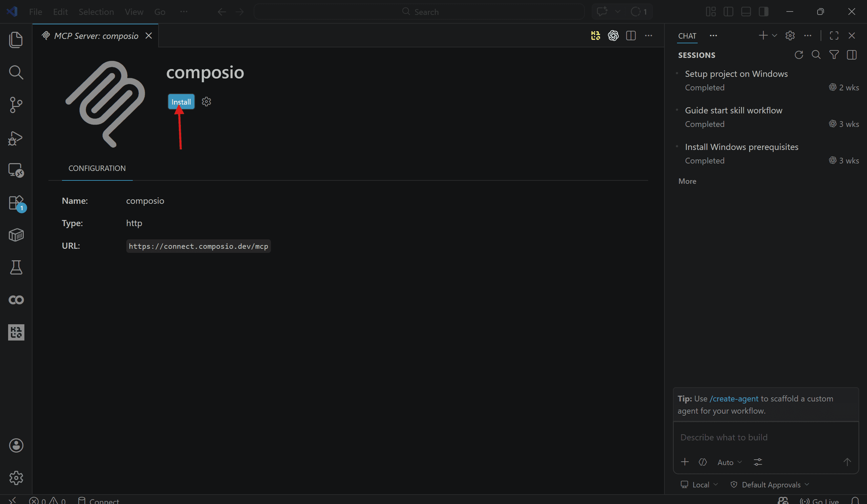867x504 pixels.
Task: Open the Source Control view
Action: [x=16, y=105]
